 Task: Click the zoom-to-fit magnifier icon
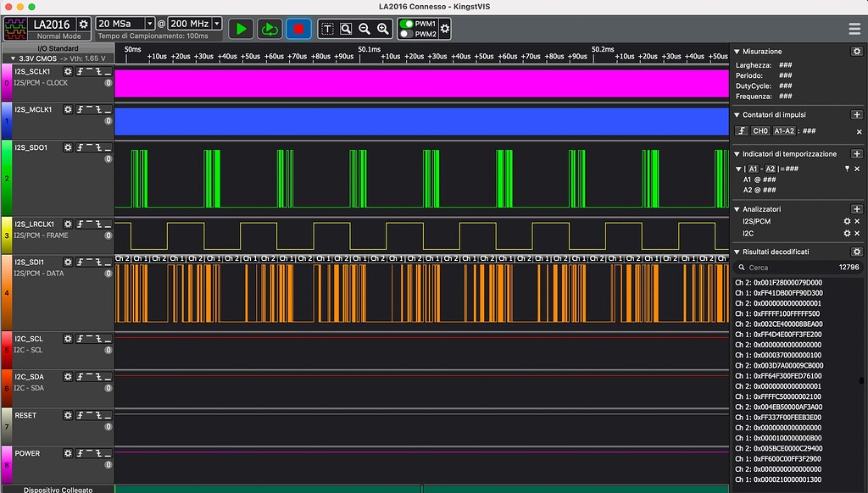(346, 29)
